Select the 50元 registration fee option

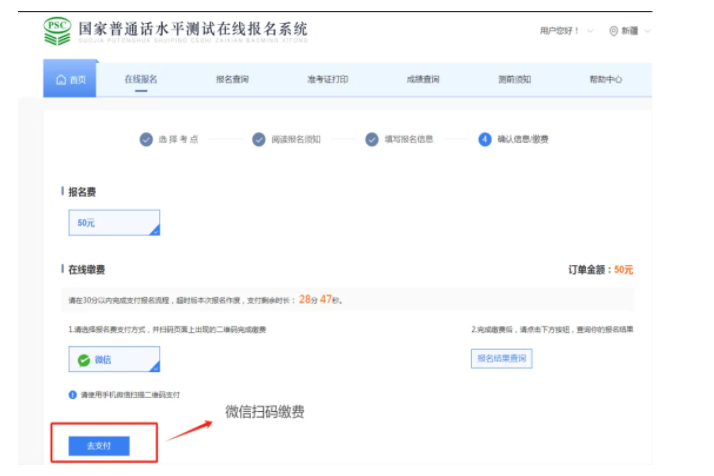click(x=114, y=223)
